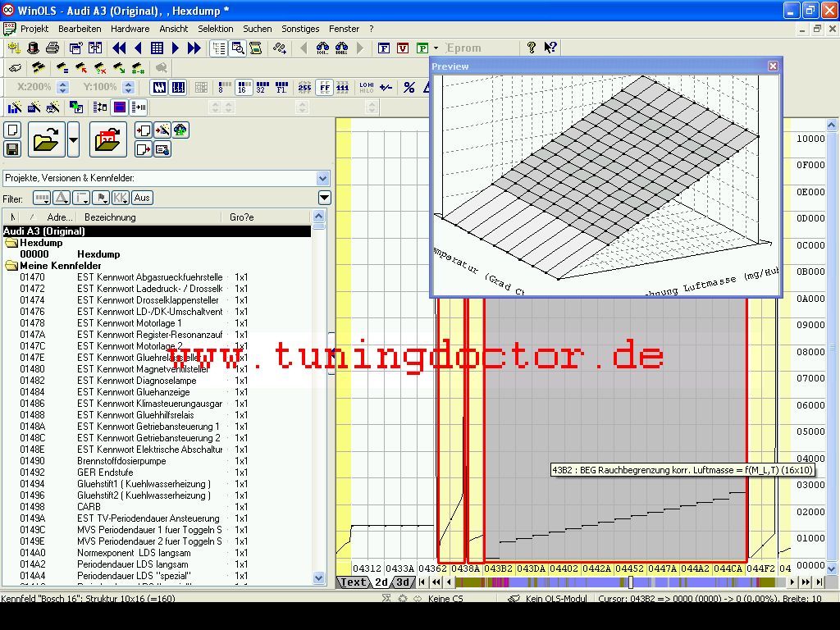Click the blue F window icon
840x630 pixels.
click(x=384, y=48)
